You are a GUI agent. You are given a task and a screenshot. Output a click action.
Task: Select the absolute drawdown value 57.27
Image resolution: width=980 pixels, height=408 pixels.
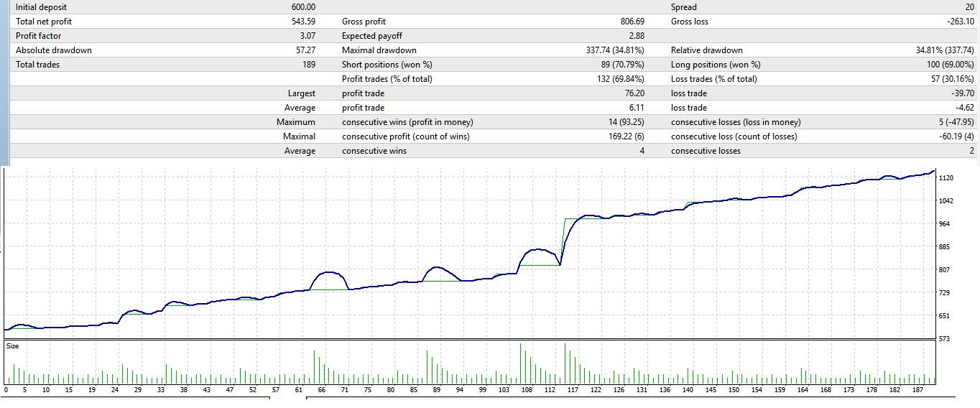[306, 50]
